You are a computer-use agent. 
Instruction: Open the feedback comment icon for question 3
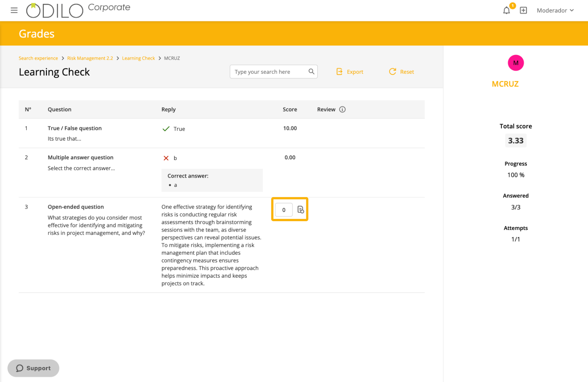[300, 210]
